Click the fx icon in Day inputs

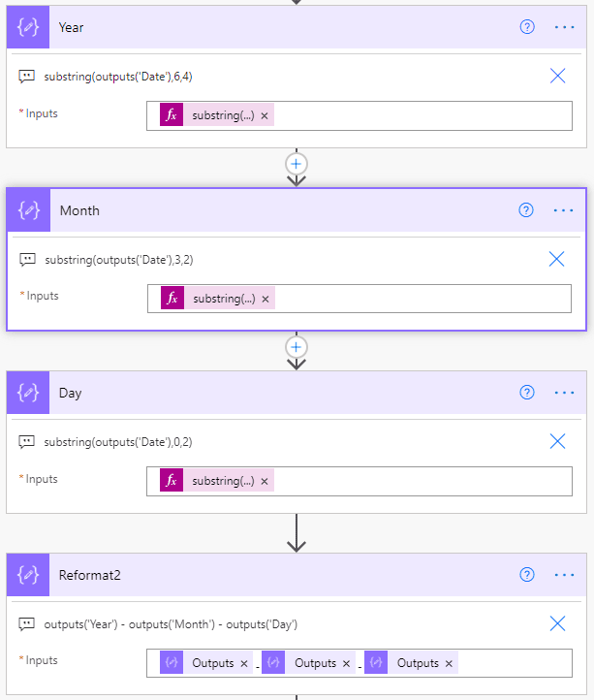[172, 481]
